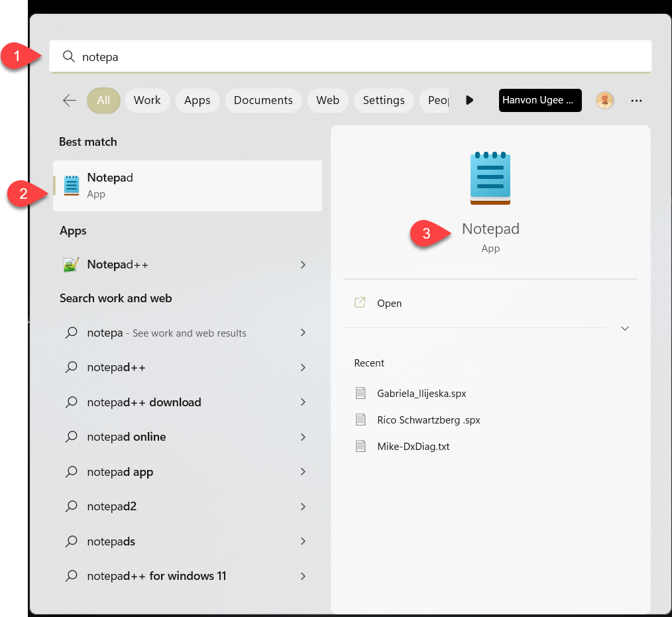Click the Open launch icon
The height and width of the screenshot is (617, 672).
360,302
